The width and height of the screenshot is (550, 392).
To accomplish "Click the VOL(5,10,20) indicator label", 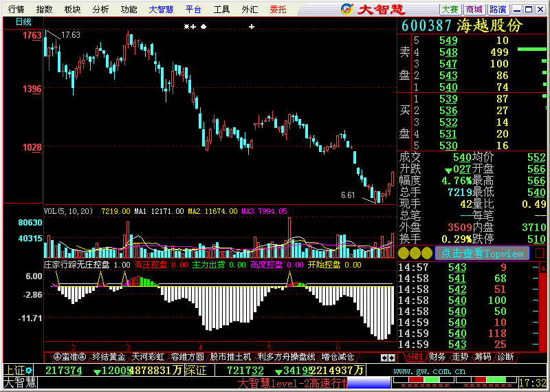I will pos(68,211).
